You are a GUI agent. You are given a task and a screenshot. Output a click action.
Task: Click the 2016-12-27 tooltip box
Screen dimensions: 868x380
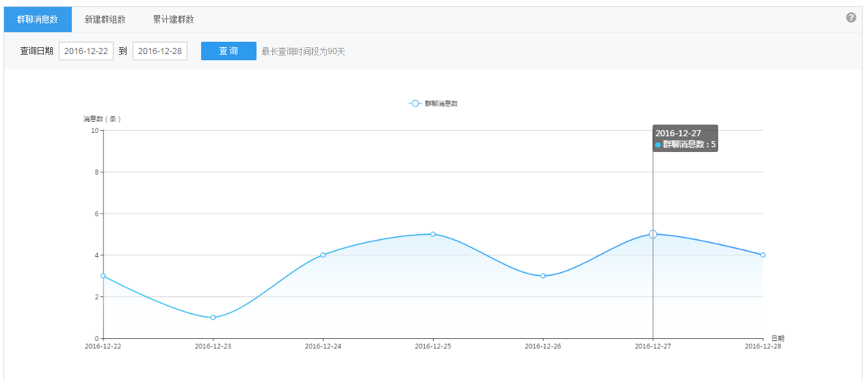pos(685,138)
